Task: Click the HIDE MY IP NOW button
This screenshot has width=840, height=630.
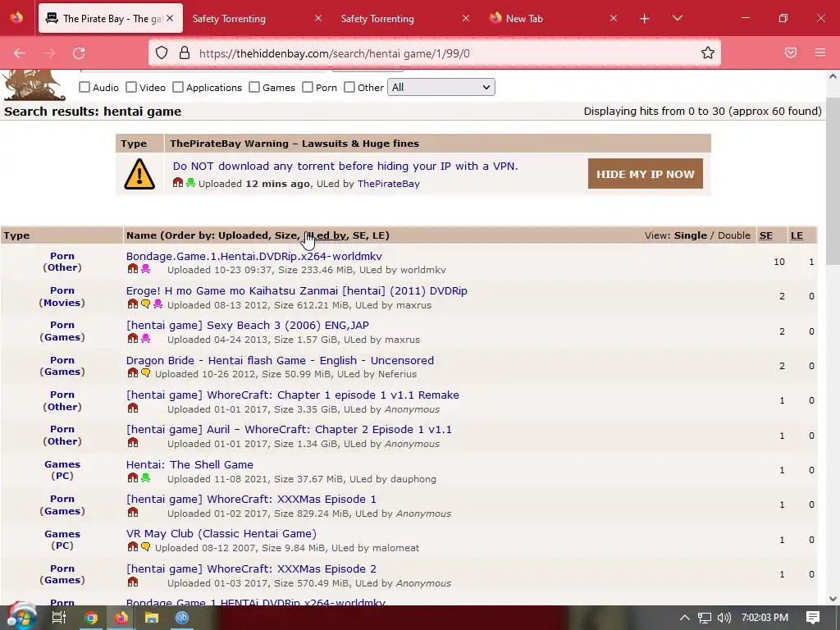Action: (645, 174)
